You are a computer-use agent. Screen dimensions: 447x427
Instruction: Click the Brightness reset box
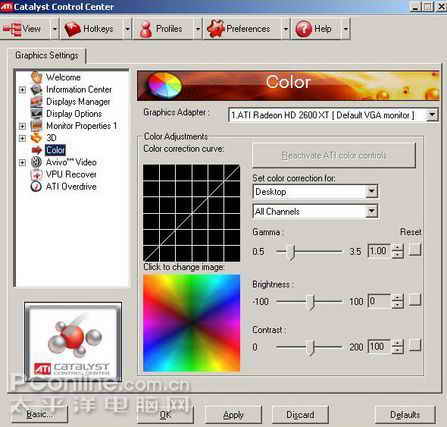tap(415, 300)
